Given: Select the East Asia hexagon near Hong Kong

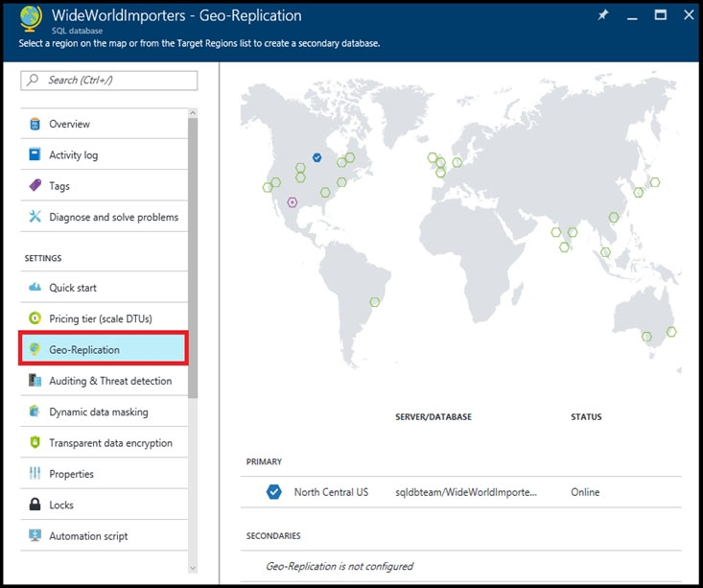Looking at the screenshot, I should pos(614,217).
